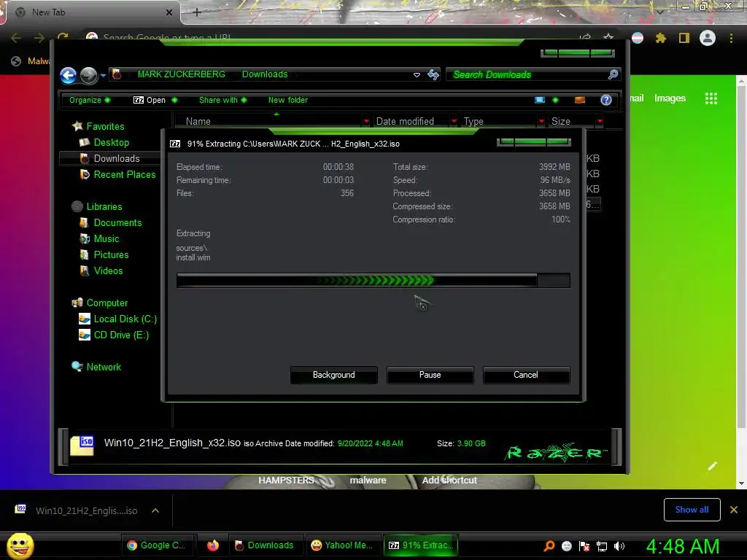
Task: Open the recent locations arrow beside forward button
Action: (103, 75)
